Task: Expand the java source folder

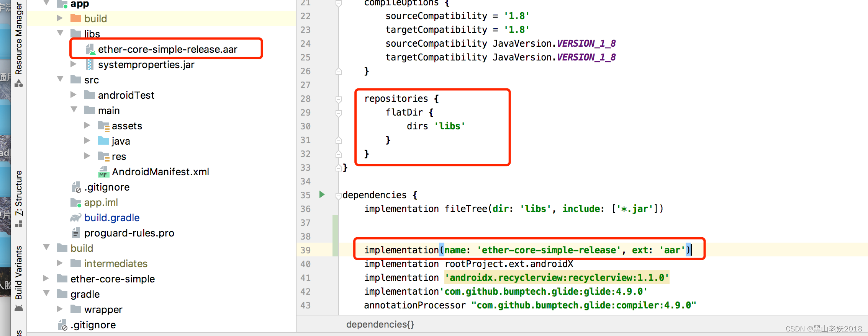Action: pos(87,141)
